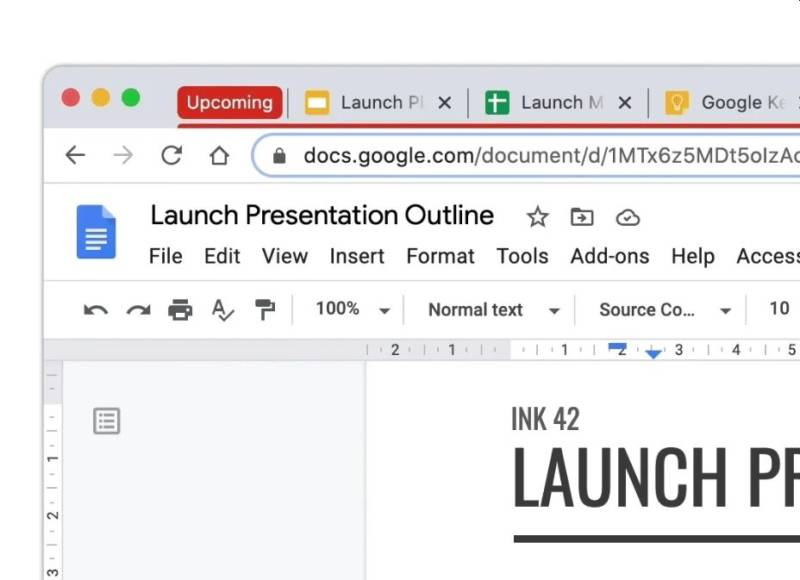800x580 pixels.
Task: Click the red Upcoming tab group label
Action: (229, 102)
